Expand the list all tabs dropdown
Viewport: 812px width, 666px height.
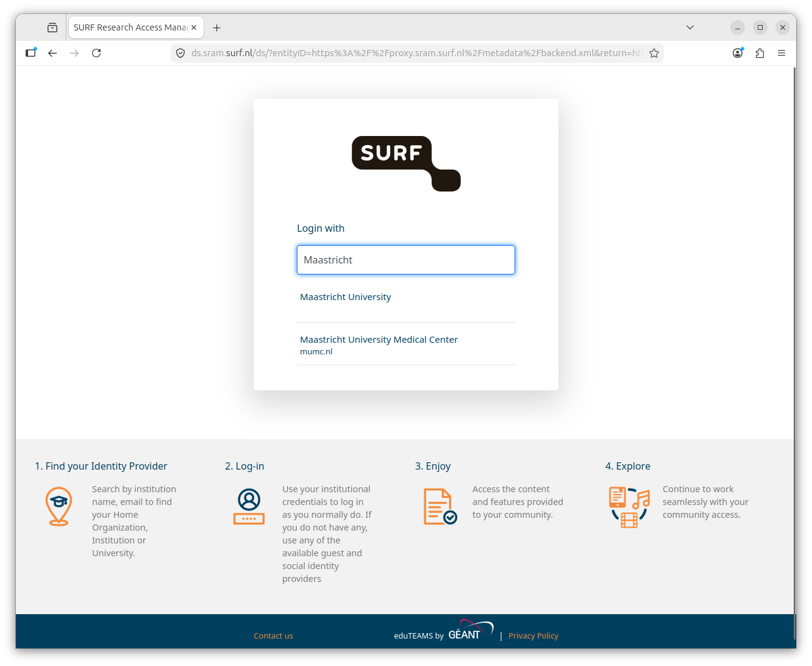pos(690,27)
